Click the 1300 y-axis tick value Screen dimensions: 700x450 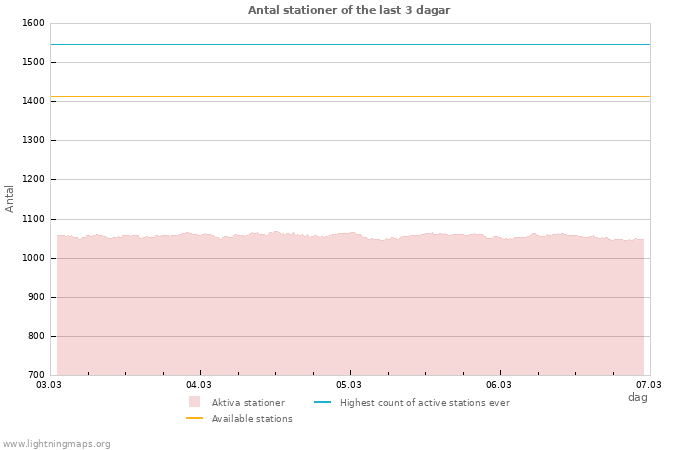(32, 141)
